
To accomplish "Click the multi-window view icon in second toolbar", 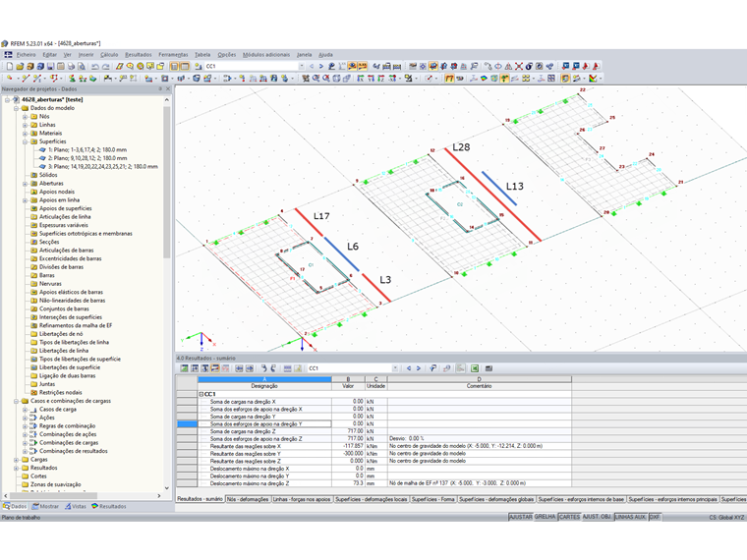I will [551, 78].
